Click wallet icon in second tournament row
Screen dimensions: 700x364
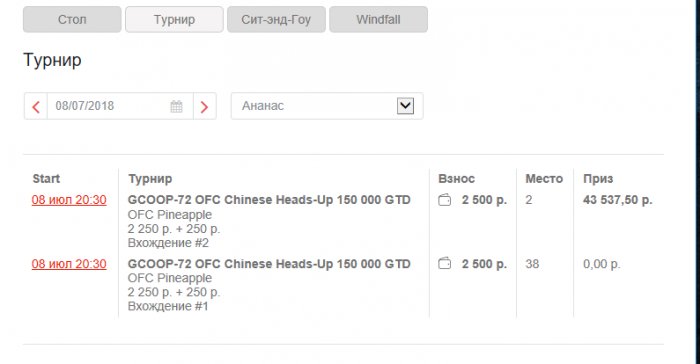click(445, 264)
